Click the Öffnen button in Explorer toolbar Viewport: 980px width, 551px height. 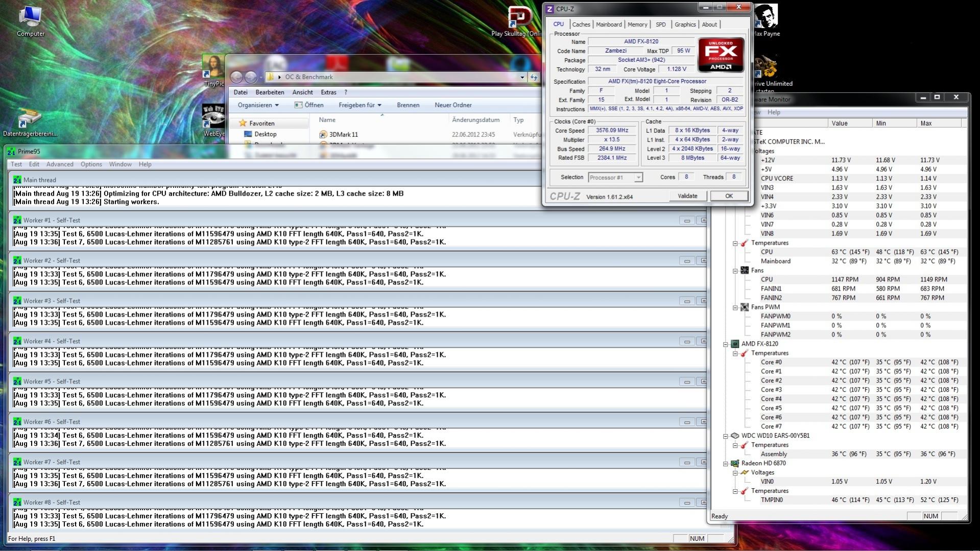coord(309,105)
